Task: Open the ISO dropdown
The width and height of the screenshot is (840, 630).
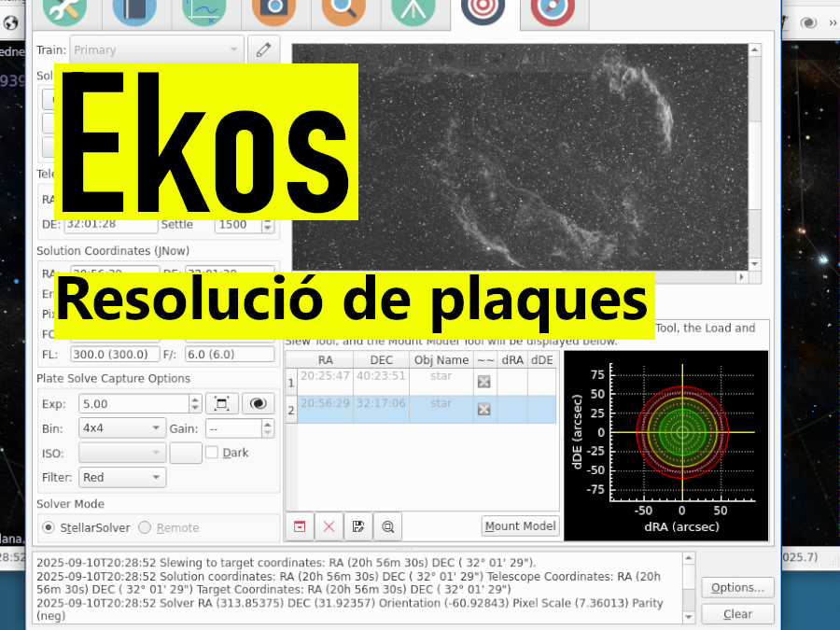Action: click(122, 453)
